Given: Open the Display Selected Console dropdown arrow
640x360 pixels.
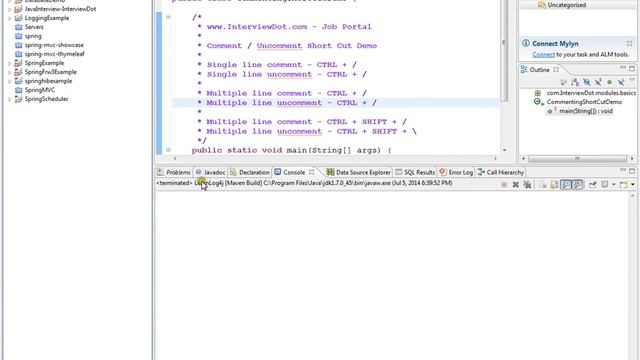Looking at the screenshot, I should click(x=613, y=184).
